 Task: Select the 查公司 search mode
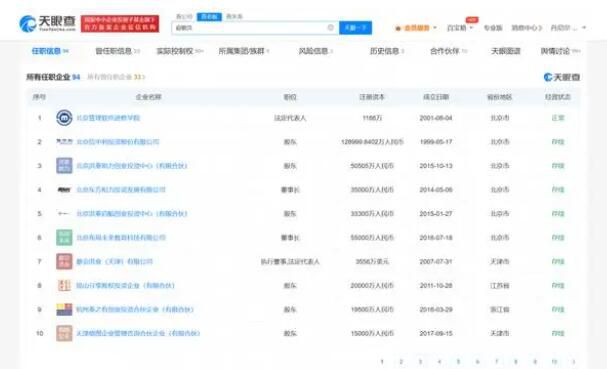pyautogui.click(x=184, y=17)
